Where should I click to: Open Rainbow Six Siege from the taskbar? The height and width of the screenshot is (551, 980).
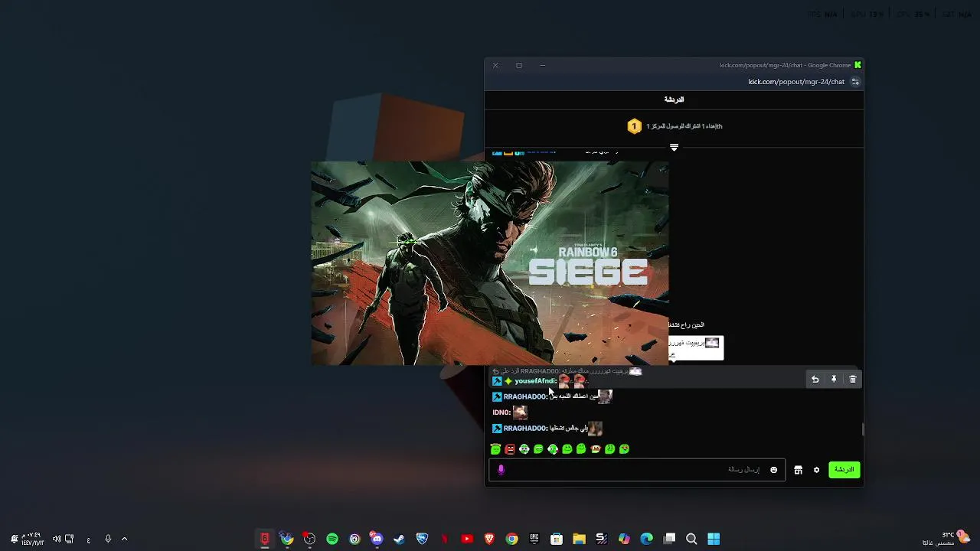pos(265,539)
